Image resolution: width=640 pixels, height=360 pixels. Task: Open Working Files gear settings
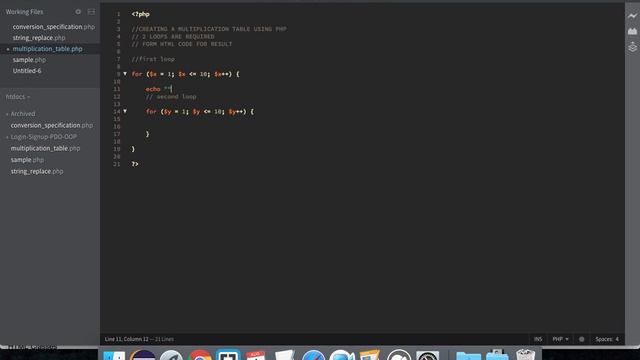[x=78, y=12]
